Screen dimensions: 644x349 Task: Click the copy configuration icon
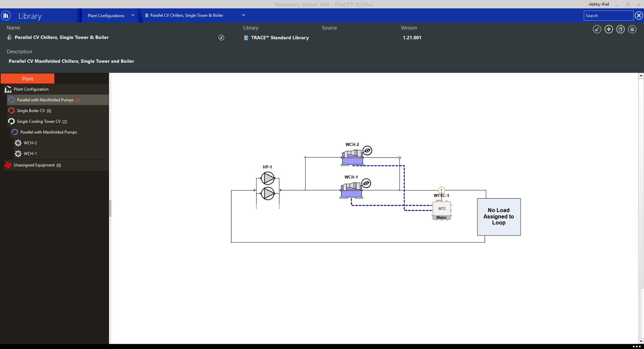[620, 29]
